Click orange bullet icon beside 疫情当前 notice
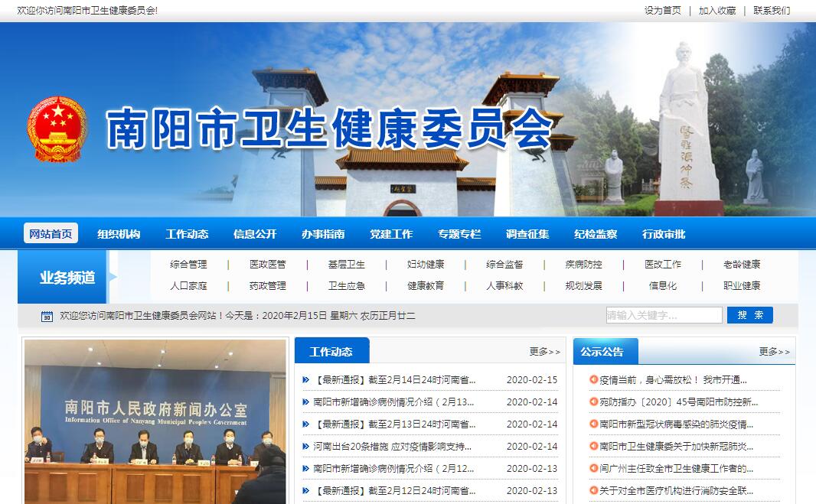Image resolution: width=816 pixels, height=504 pixels. pyautogui.click(x=593, y=380)
